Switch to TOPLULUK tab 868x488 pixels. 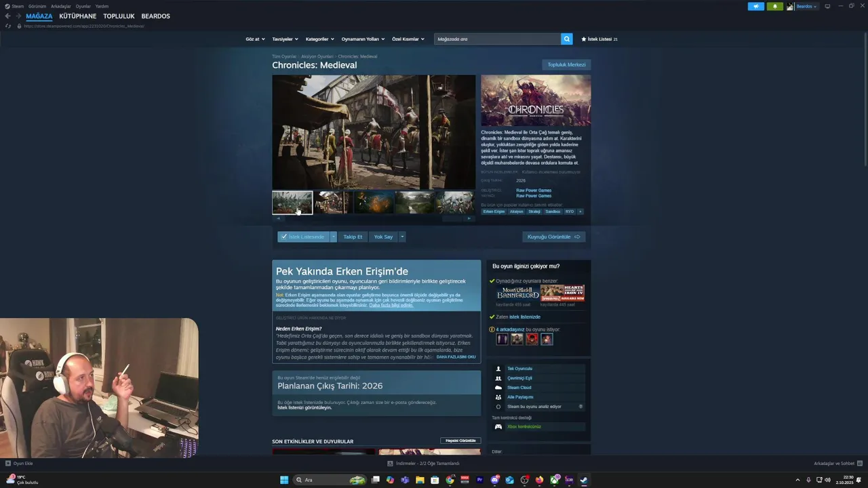point(119,16)
